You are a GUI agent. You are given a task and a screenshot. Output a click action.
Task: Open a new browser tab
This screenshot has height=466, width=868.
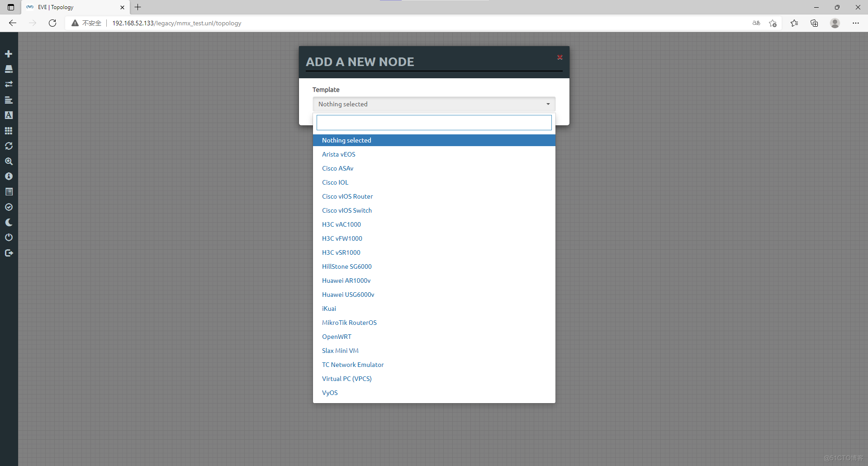click(x=138, y=7)
